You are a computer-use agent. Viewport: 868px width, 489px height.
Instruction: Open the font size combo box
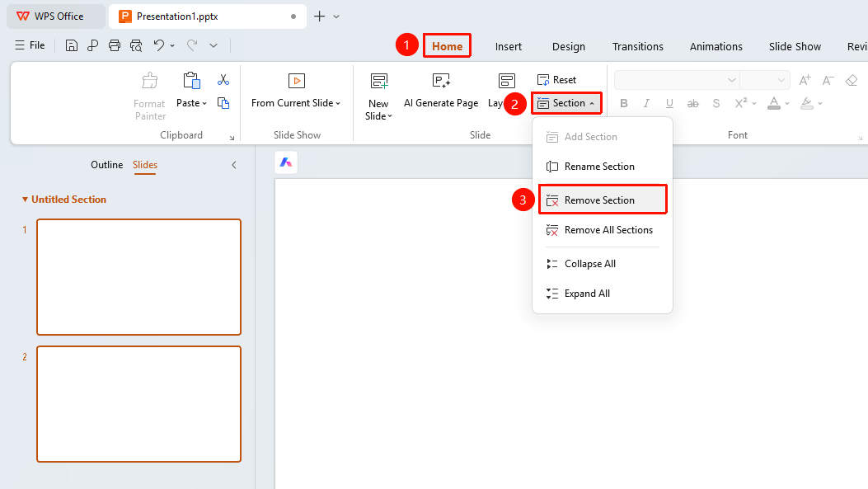coord(764,80)
